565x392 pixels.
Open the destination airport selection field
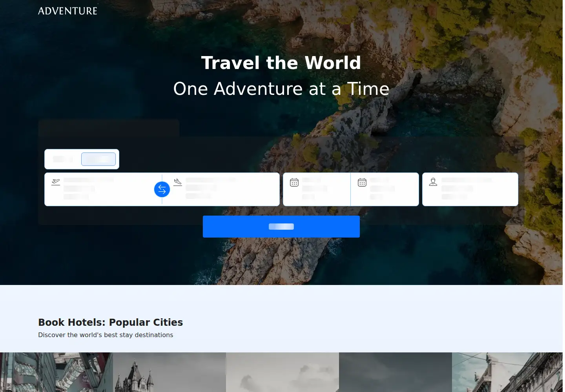[221, 189]
